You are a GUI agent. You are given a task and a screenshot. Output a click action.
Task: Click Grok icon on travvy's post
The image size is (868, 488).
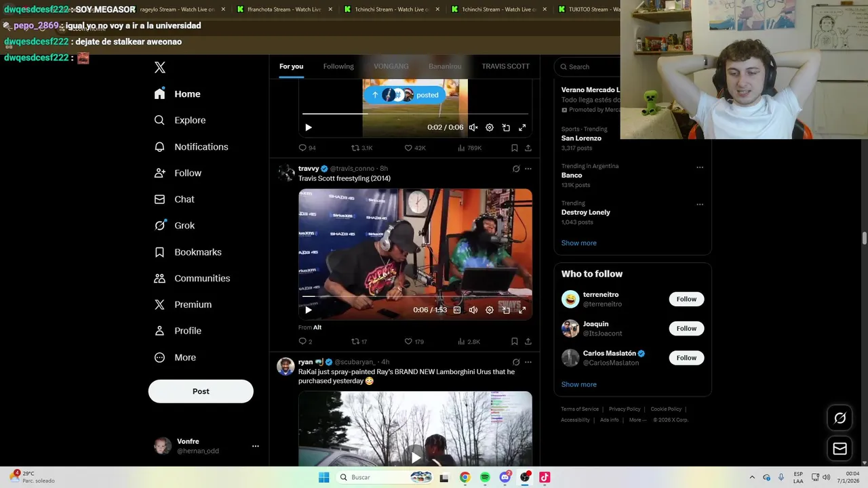[516, 169]
